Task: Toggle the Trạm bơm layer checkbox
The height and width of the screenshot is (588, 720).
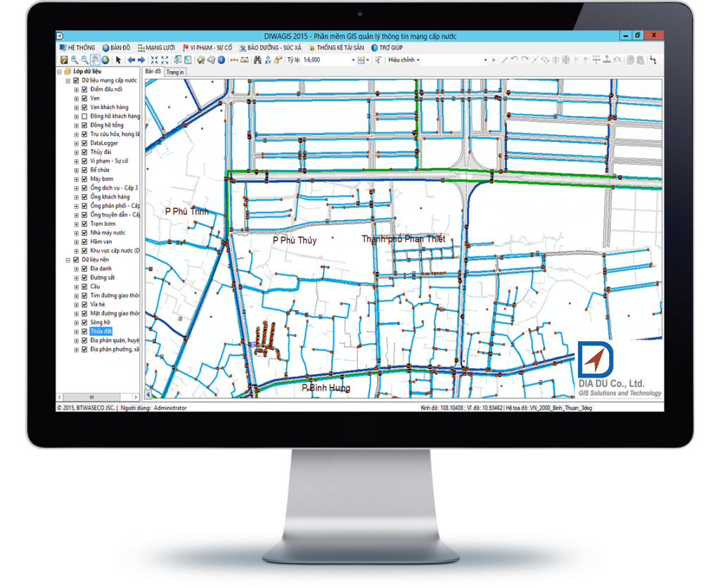Action: point(84,224)
